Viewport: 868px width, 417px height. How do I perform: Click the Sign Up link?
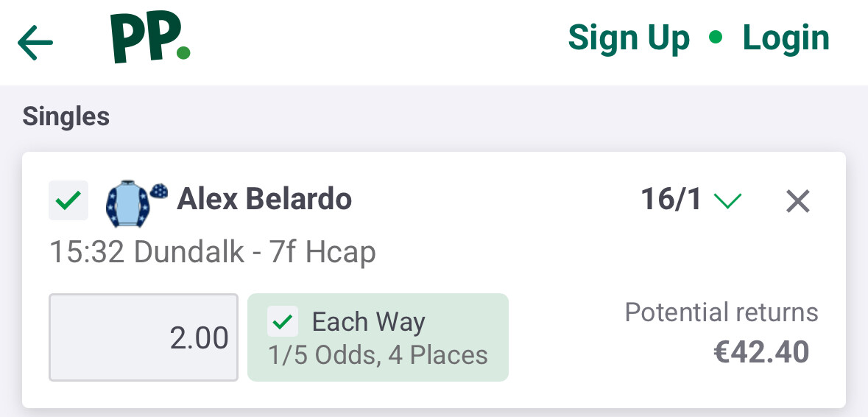click(x=629, y=38)
